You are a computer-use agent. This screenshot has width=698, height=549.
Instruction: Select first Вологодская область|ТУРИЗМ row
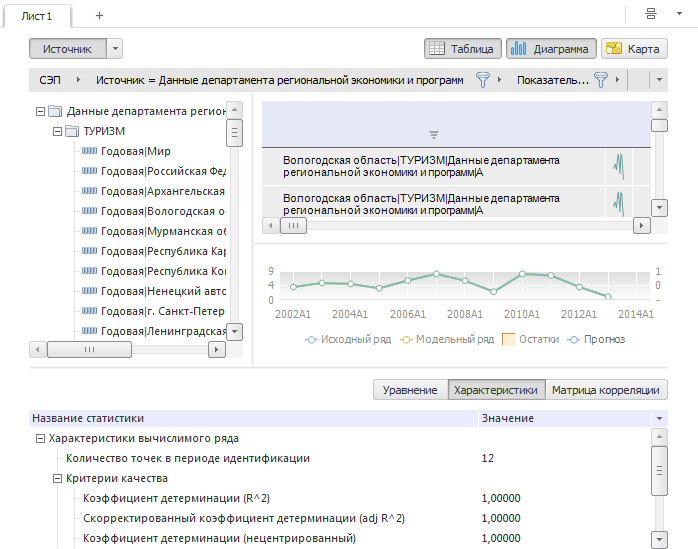pyautogui.click(x=433, y=167)
